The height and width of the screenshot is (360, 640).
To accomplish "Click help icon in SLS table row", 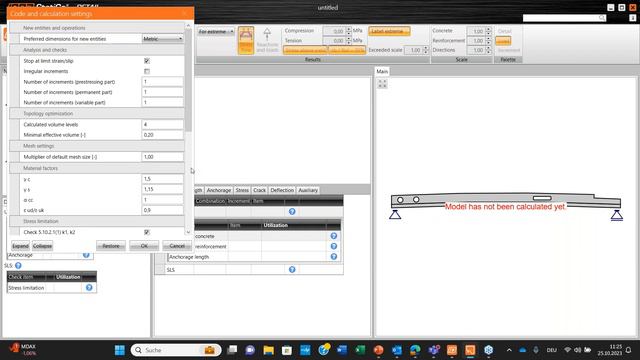I will pyautogui.click(x=292, y=269).
